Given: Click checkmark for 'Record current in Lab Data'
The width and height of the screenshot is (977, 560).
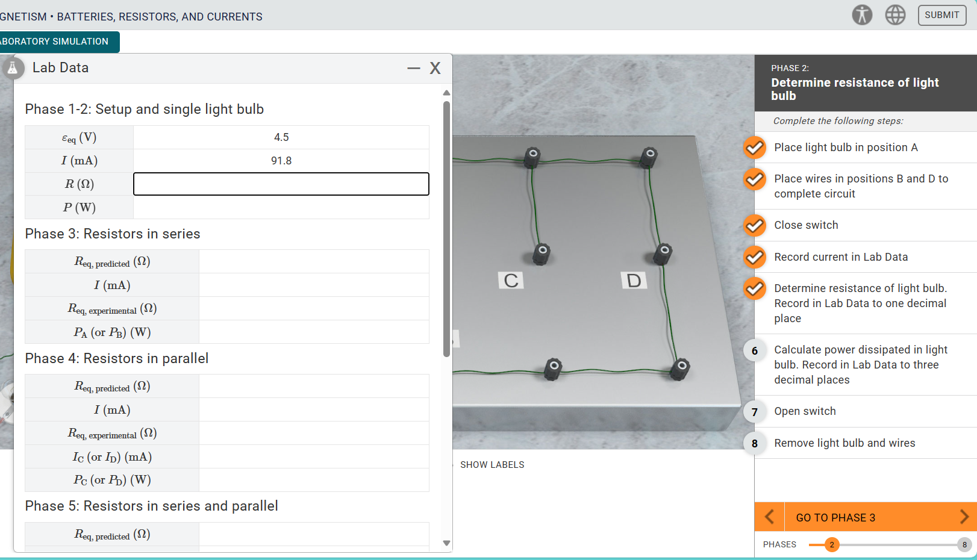Looking at the screenshot, I should click(x=754, y=257).
